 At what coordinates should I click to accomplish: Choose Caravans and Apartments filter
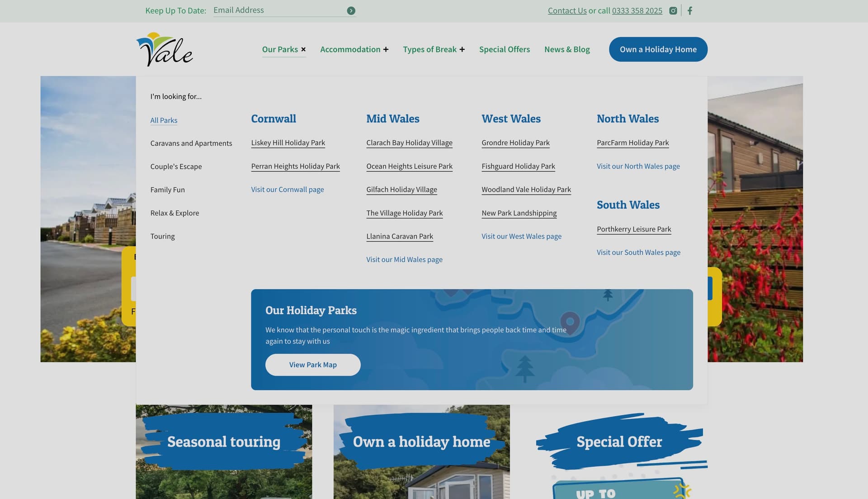pos(191,143)
